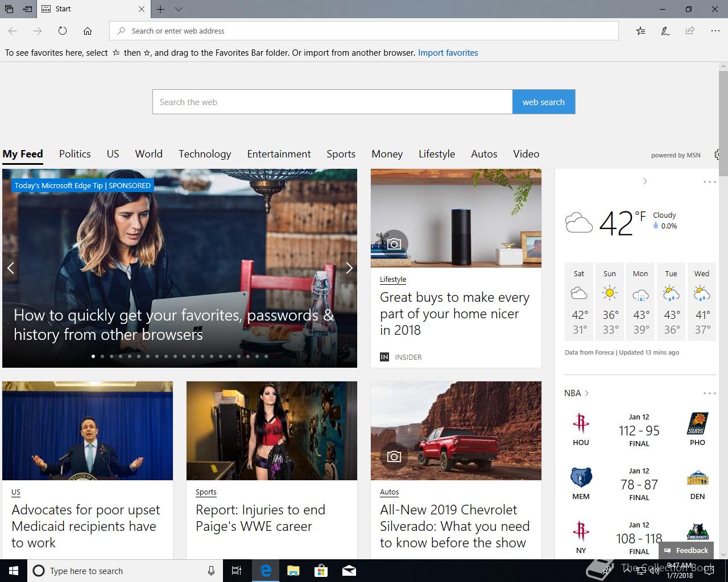Click the Memphis Grizzlies logo
Screen dimensions: 728x582
pos(581,477)
